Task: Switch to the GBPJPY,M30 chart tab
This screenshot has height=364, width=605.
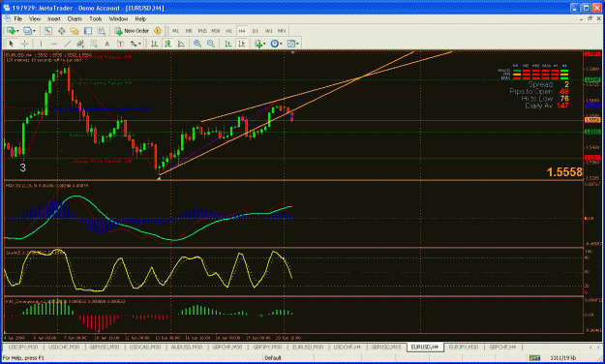Action: coord(267,347)
